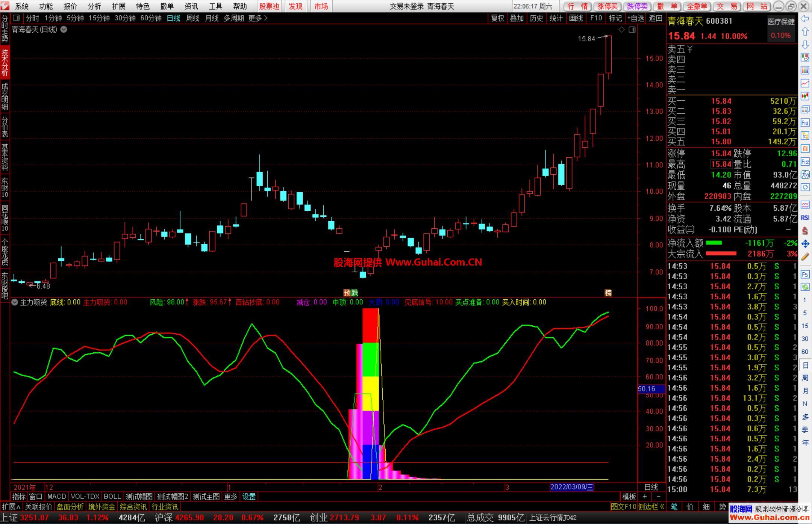Click the diamond icon at the chart's upper right
The width and height of the screenshot is (812, 524).
tap(621, 30)
